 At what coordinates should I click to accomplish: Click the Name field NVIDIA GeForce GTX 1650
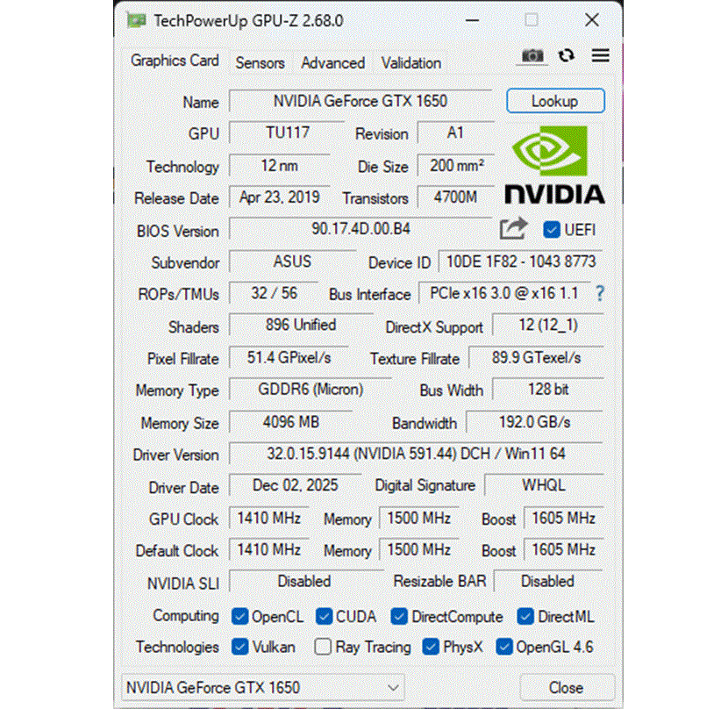pyautogui.click(x=360, y=101)
